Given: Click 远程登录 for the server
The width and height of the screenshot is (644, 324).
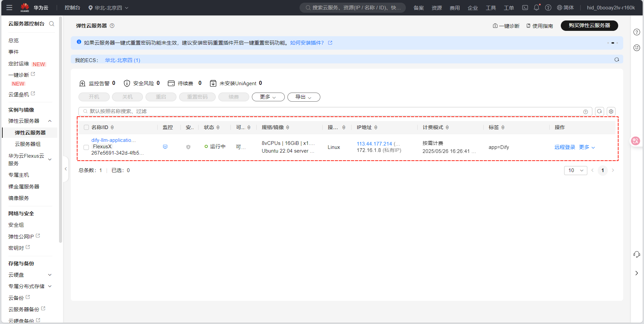Looking at the screenshot, I should coord(565,147).
